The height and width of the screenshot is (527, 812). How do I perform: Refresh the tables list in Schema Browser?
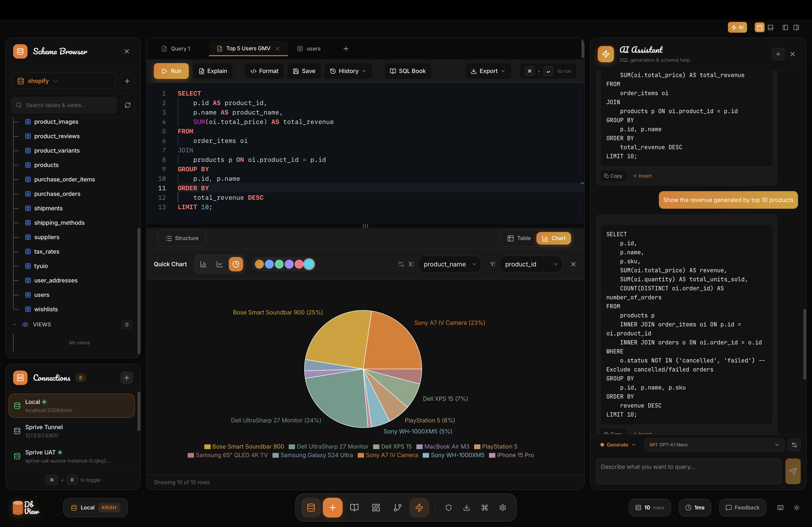click(127, 105)
